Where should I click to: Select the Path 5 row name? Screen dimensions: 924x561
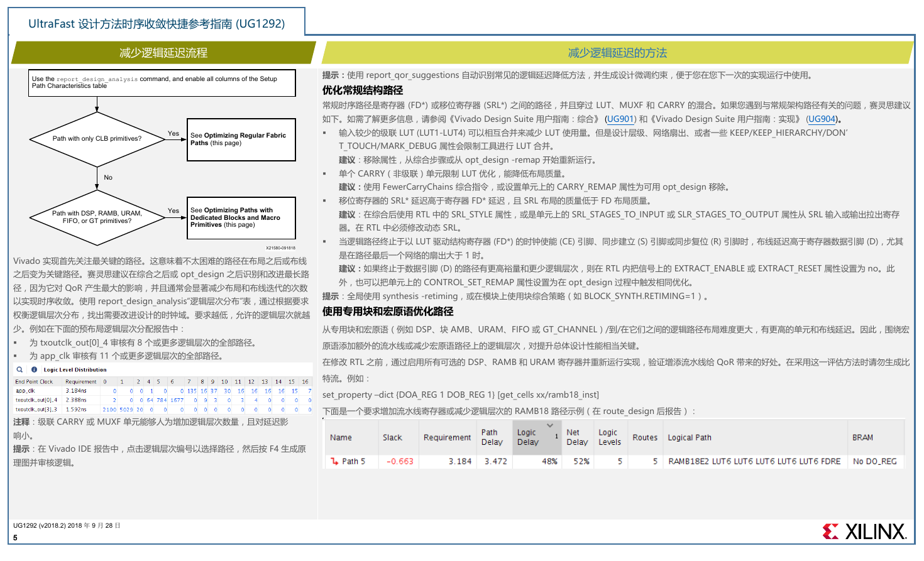click(x=353, y=461)
